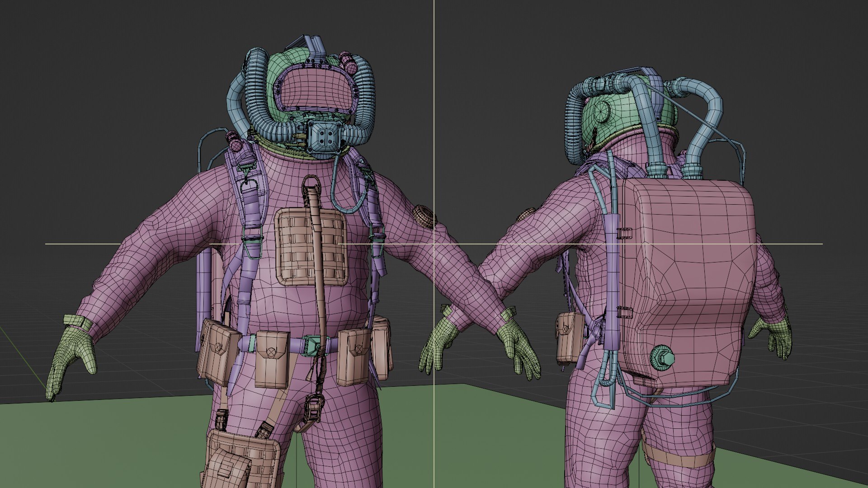
Task: Select the large backpack box in back view
Action: pyautogui.click(x=687, y=284)
